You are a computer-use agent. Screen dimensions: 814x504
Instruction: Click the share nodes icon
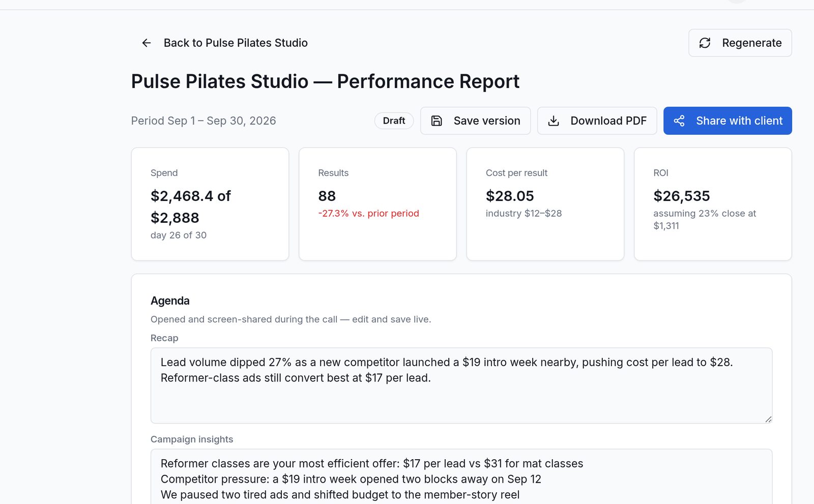tap(679, 121)
